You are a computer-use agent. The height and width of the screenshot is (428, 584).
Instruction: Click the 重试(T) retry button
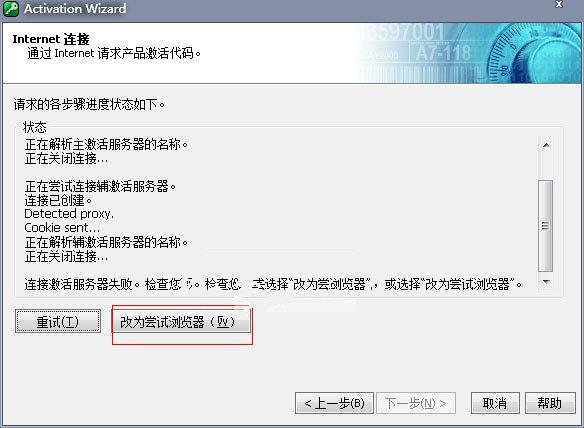point(58,321)
